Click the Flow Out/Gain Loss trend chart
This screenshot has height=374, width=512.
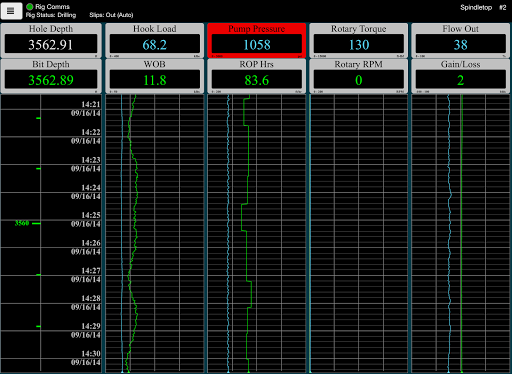pos(461,233)
